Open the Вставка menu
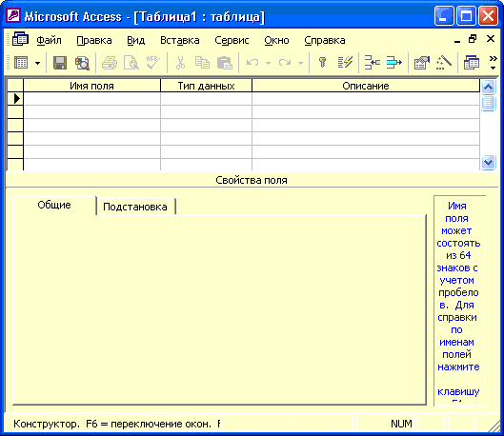The height and width of the screenshot is (436, 504). (180, 40)
